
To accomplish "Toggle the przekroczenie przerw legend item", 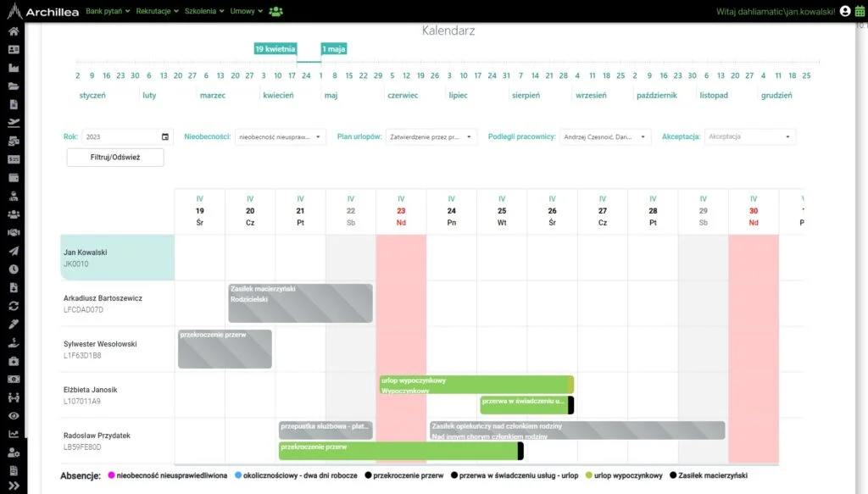I will (405, 475).
